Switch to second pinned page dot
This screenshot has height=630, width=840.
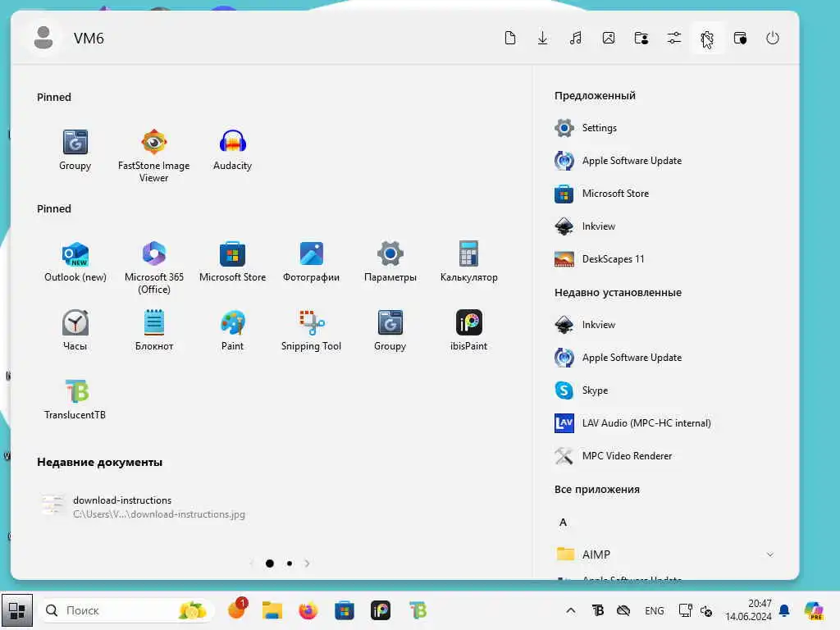pyautogui.click(x=290, y=563)
